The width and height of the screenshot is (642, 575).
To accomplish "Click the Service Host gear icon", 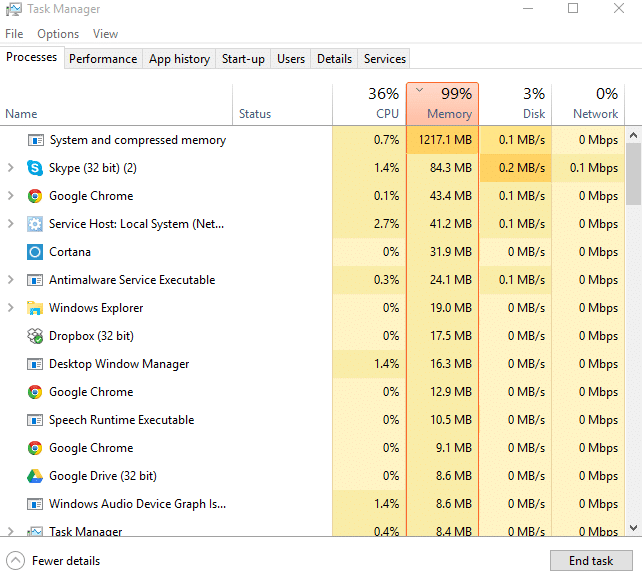I will click(x=35, y=224).
